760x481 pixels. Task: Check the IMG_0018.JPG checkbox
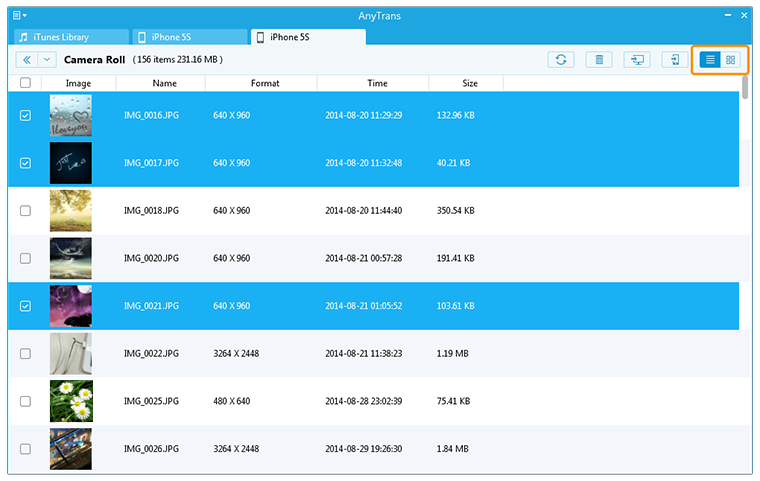point(25,211)
